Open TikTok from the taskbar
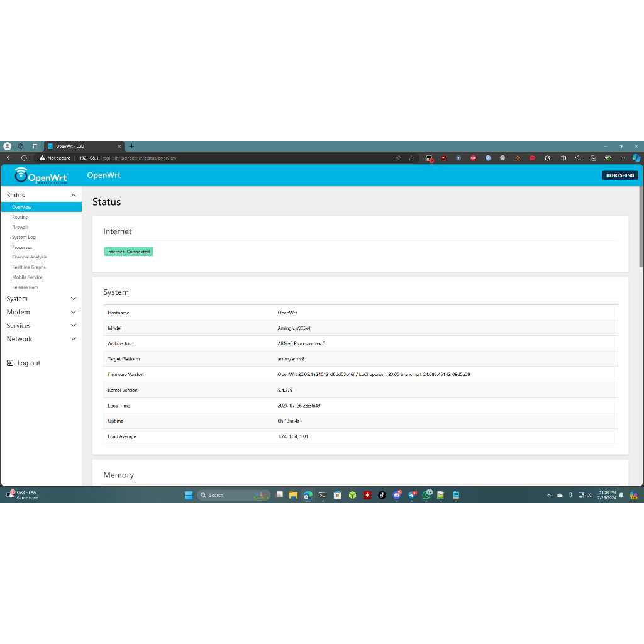The image size is (644, 644). [382, 496]
